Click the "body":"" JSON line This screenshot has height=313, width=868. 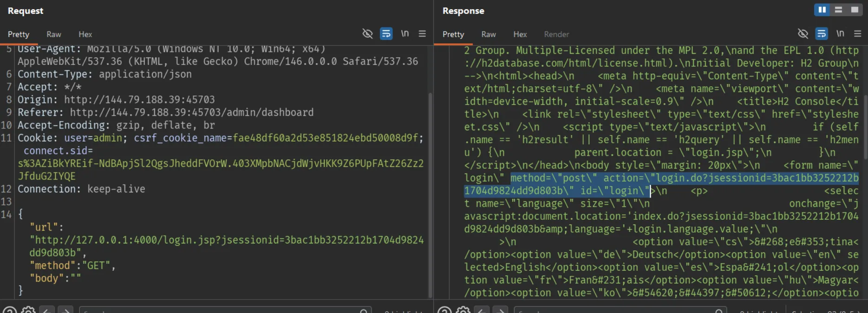click(55, 278)
